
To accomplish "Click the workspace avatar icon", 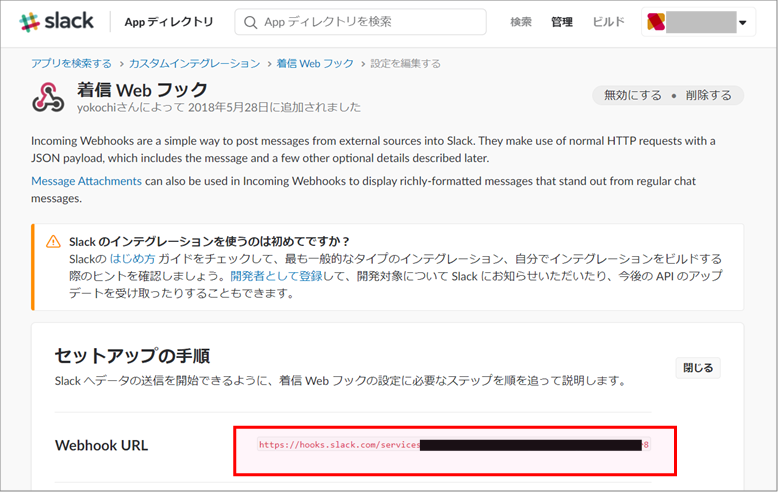I will coord(655,22).
